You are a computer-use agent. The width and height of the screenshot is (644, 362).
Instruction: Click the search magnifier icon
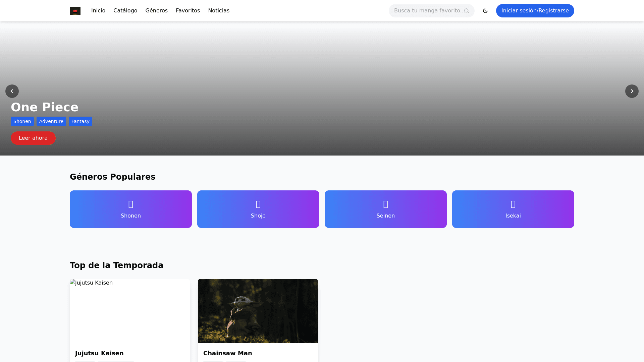click(466, 11)
